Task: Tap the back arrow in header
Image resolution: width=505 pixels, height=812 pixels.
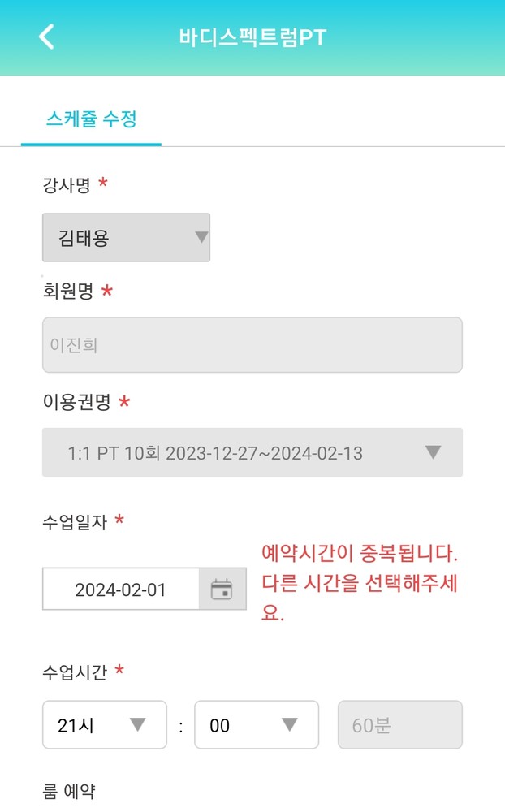Action: click(x=47, y=37)
